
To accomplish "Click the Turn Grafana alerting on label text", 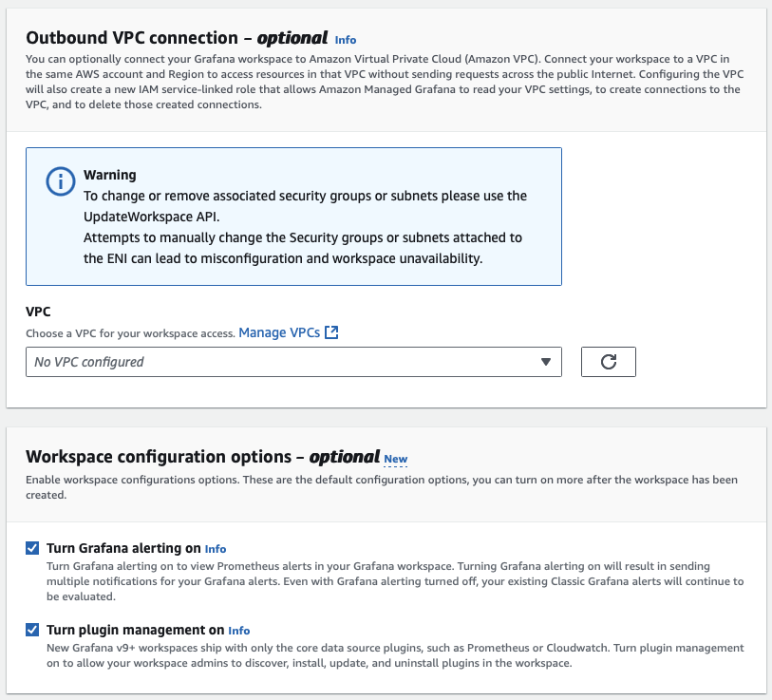I will [123, 548].
